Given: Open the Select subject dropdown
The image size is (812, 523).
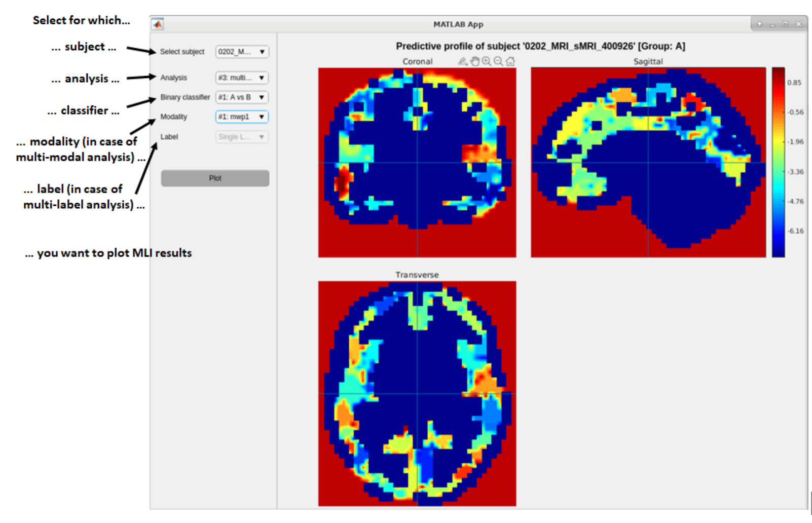Looking at the screenshot, I should pos(242,52).
